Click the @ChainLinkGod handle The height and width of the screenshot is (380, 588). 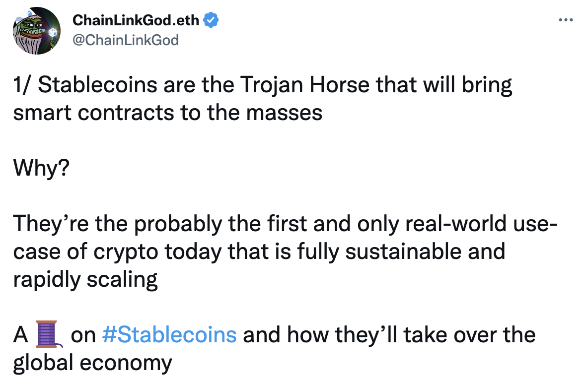(126, 40)
